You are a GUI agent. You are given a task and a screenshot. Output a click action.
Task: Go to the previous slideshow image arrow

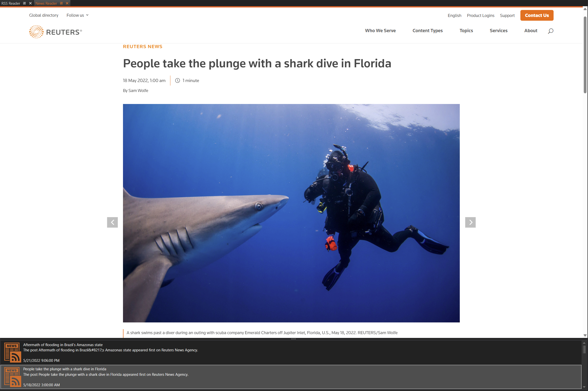point(112,222)
